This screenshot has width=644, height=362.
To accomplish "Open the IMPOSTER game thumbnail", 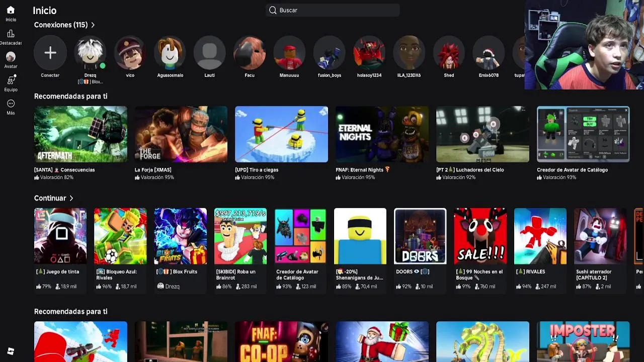I will [x=583, y=341].
